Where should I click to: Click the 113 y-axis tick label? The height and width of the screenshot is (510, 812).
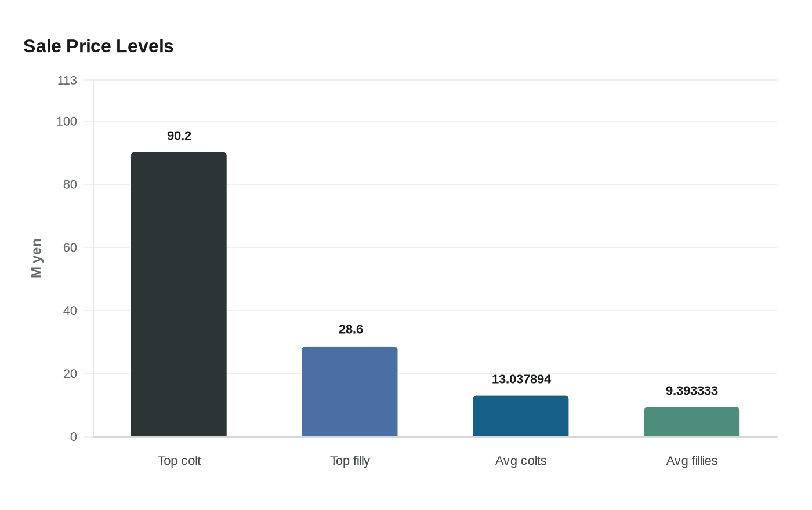point(67,81)
